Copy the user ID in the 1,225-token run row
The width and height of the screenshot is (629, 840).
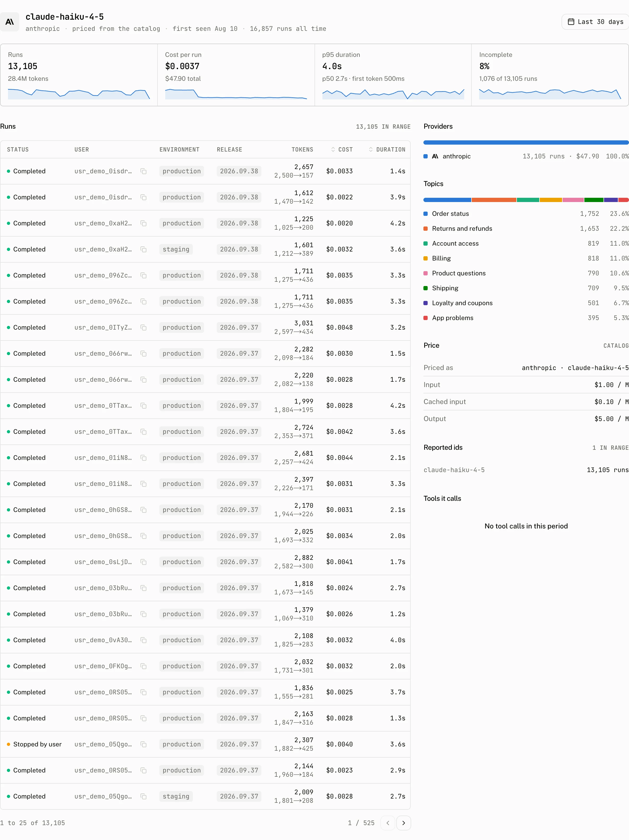point(143,223)
